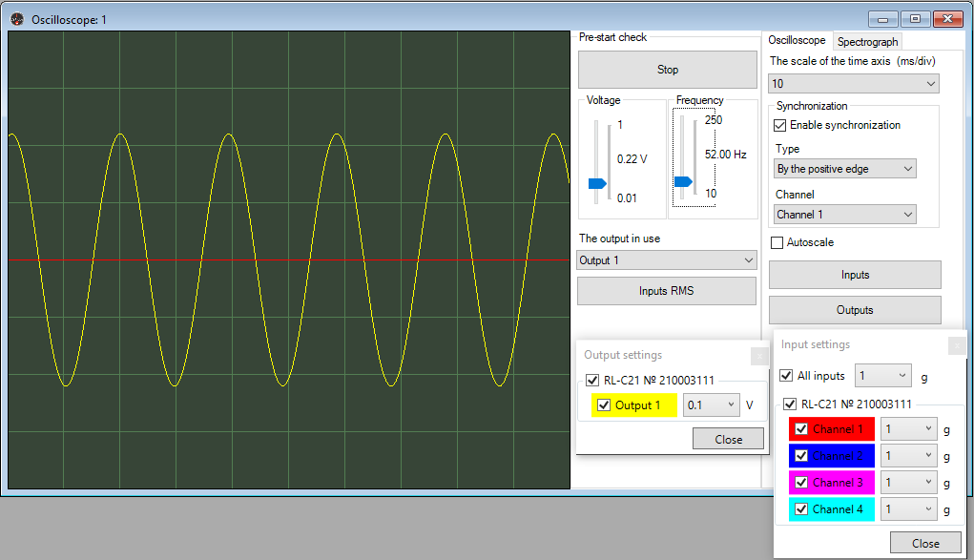Close the Oscilloscope window
Screen dimensions: 974x560
coord(948,19)
